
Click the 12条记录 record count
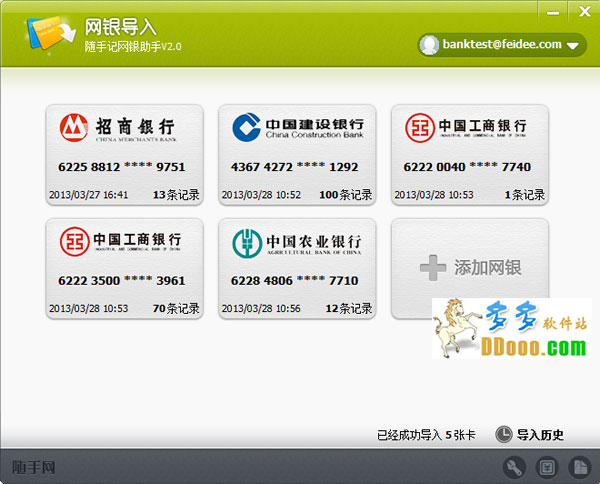[x=349, y=308]
